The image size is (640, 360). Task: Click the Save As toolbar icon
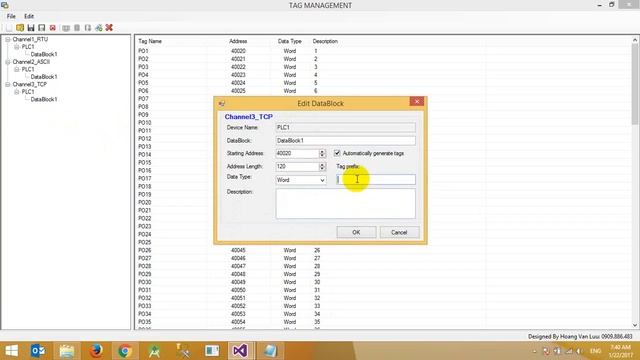tap(42, 28)
